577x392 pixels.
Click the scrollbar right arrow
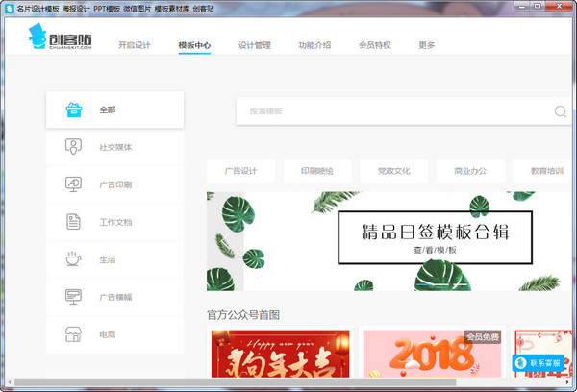(x=567, y=382)
